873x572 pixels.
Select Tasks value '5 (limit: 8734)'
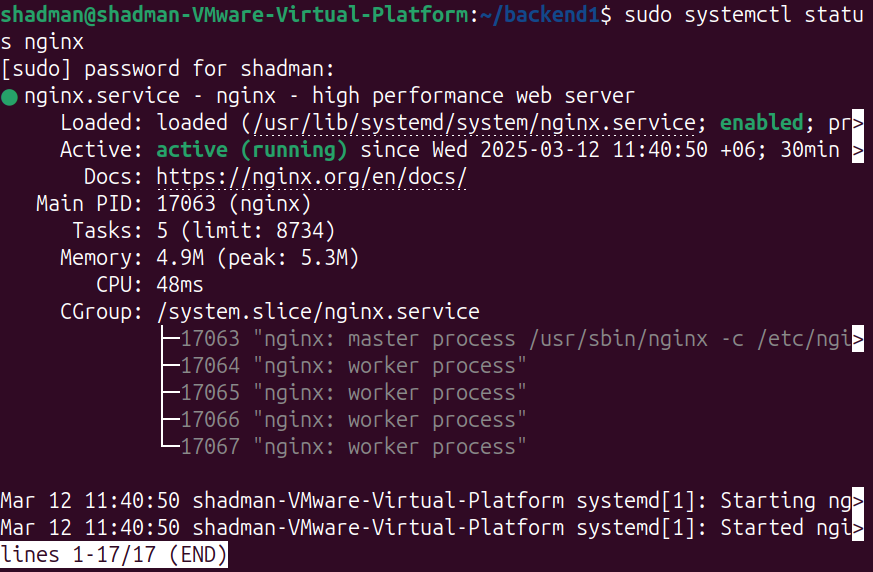tap(246, 230)
